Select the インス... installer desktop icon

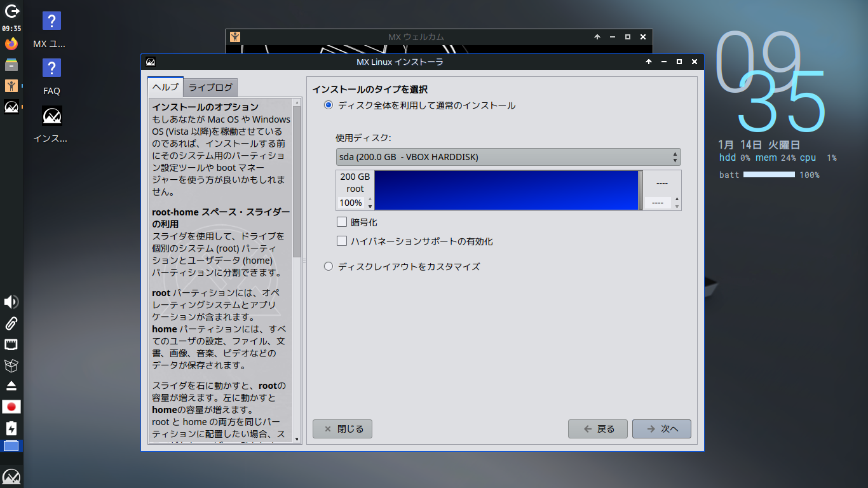coord(51,125)
